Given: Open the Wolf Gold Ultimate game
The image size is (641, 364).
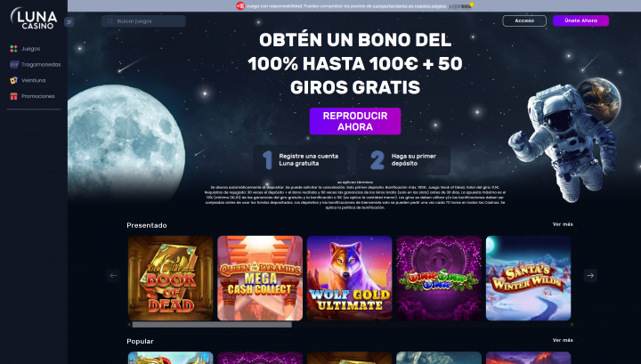Looking at the screenshot, I should point(350,279).
